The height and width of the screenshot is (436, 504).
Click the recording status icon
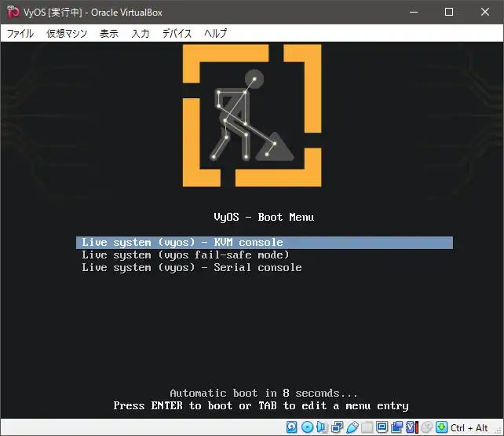(x=397, y=427)
